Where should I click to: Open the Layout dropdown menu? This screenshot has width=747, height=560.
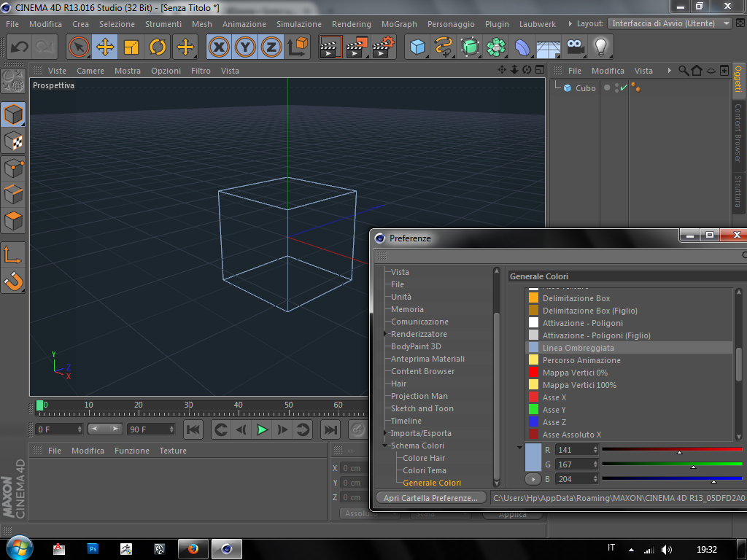670,23
